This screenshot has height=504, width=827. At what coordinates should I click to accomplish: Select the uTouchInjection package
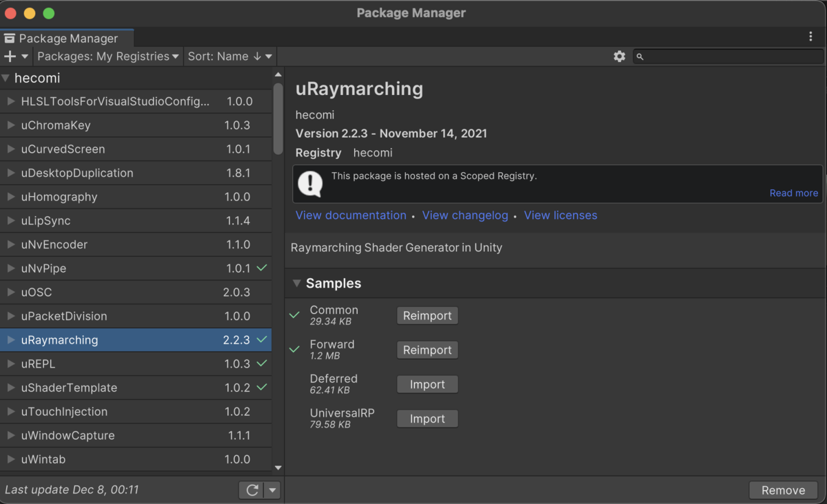click(x=136, y=412)
